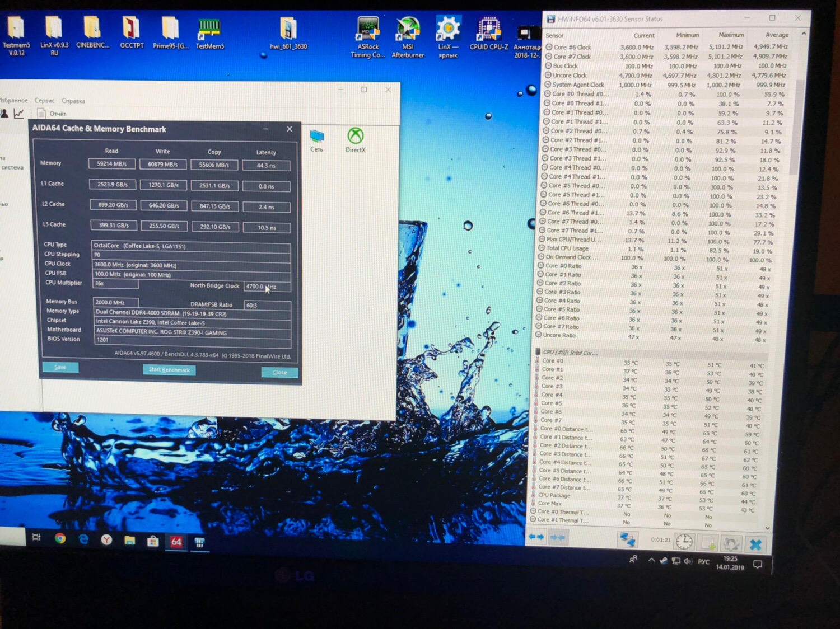Click the Memory Bus field 2000.0 MHz
Viewport: 840px width, 629px height.
tap(115, 302)
